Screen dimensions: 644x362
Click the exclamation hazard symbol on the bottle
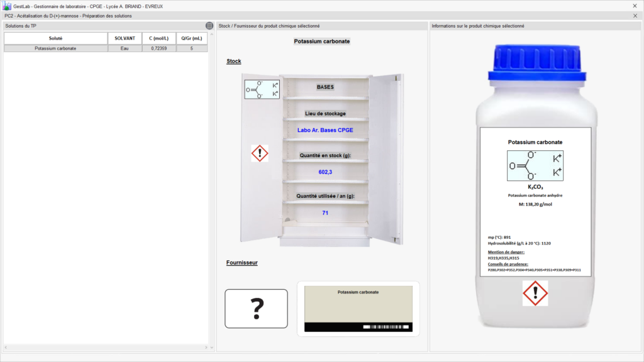click(535, 293)
